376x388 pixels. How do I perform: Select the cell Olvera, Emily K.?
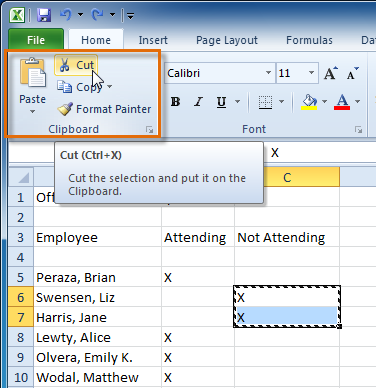tap(98, 357)
